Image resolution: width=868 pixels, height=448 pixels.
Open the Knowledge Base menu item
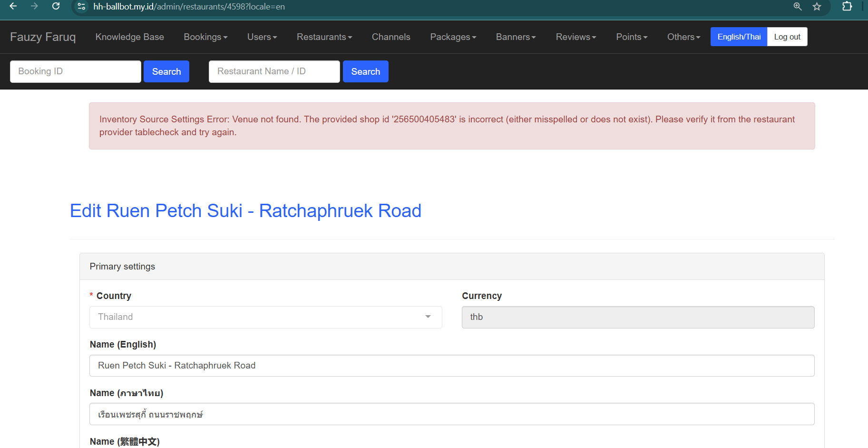tap(129, 37)
